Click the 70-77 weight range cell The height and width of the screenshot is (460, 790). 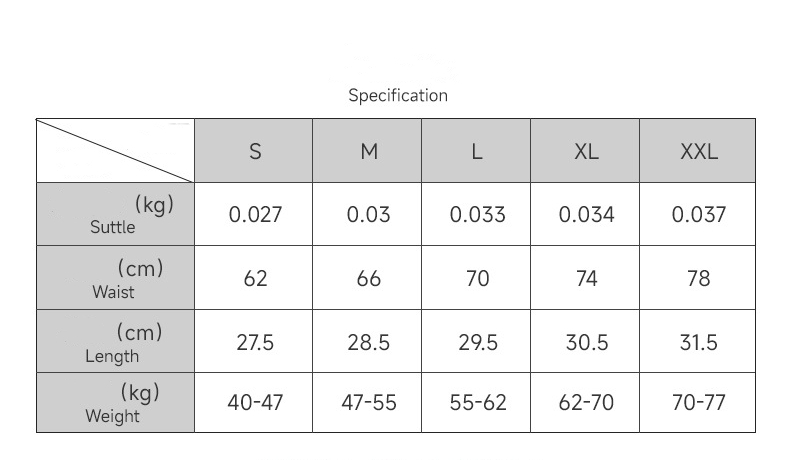tap(698, 403)
